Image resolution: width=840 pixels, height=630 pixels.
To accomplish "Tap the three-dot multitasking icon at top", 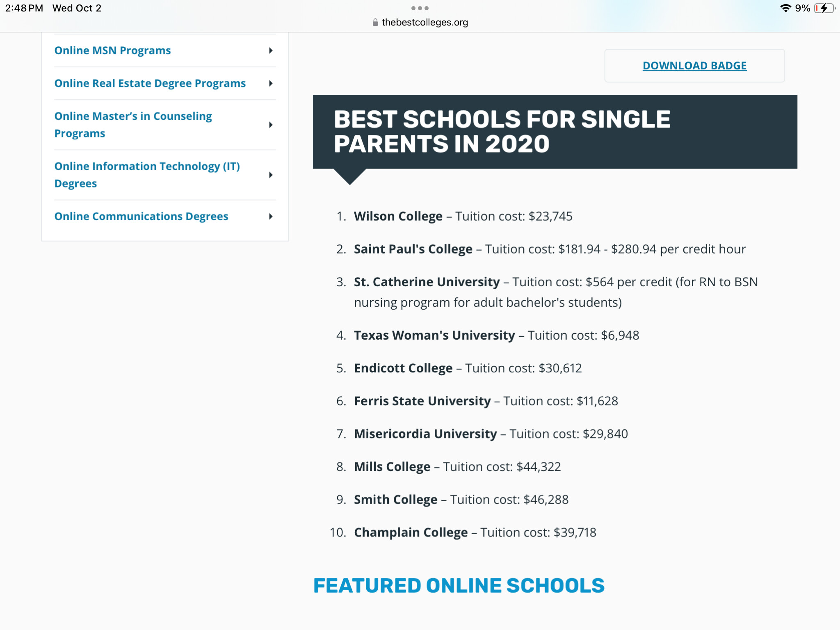I will point(420,8).
